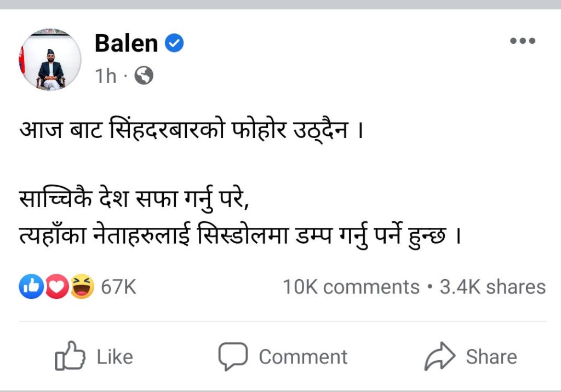
Task: Click the blue verified badge beside Balen
Action: (174, 43)
